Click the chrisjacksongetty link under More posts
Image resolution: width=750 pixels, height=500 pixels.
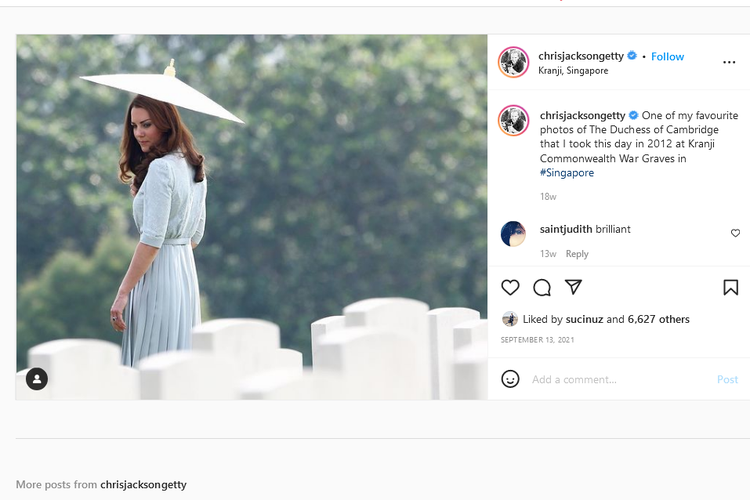143,485
